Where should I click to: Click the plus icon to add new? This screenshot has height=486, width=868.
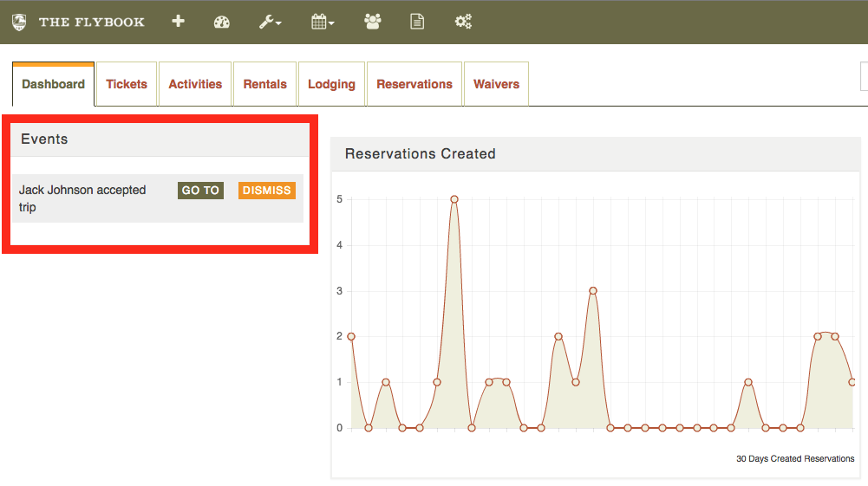[178, 22]
